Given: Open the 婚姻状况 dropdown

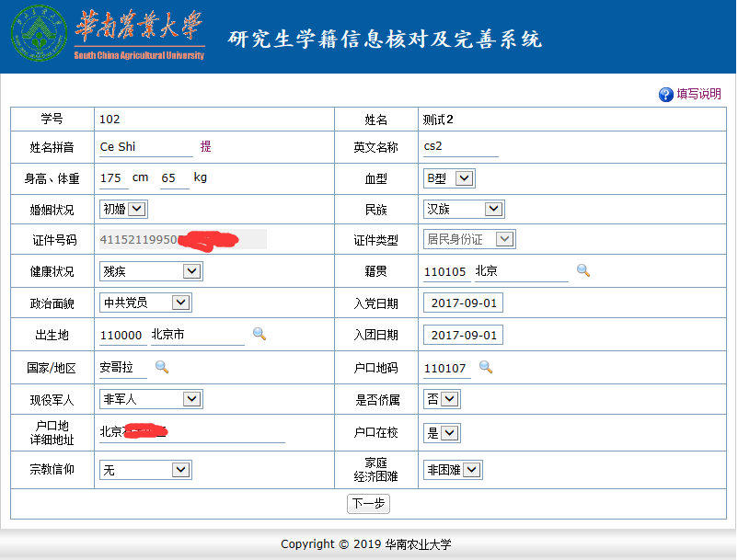Looking at the screenshot, I should (x=124, y=209).
